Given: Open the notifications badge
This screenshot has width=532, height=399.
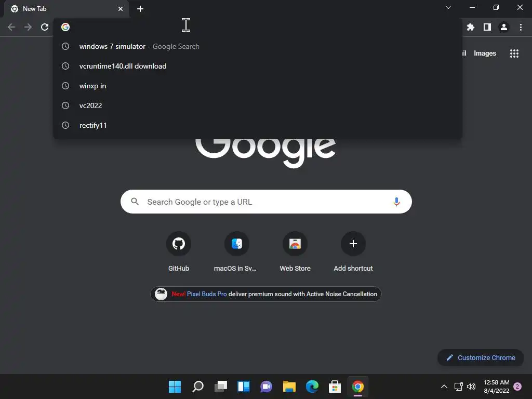Looking at the screenshot, I should coord(517,387).
